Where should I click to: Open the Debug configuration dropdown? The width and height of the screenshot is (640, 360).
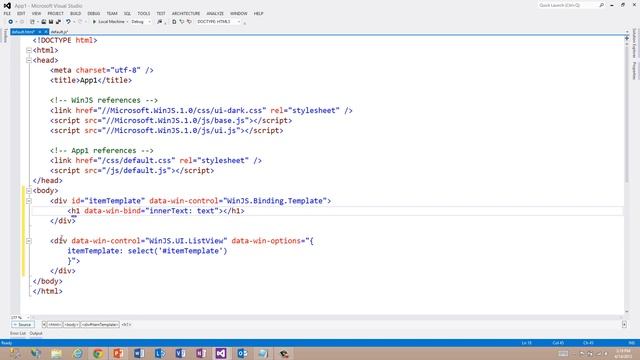pos(141,22)
